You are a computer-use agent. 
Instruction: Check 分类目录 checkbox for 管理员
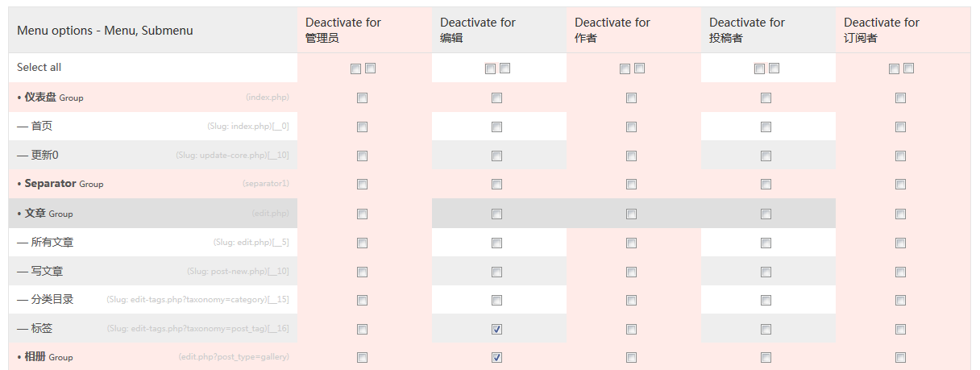[x=362, y=300]
